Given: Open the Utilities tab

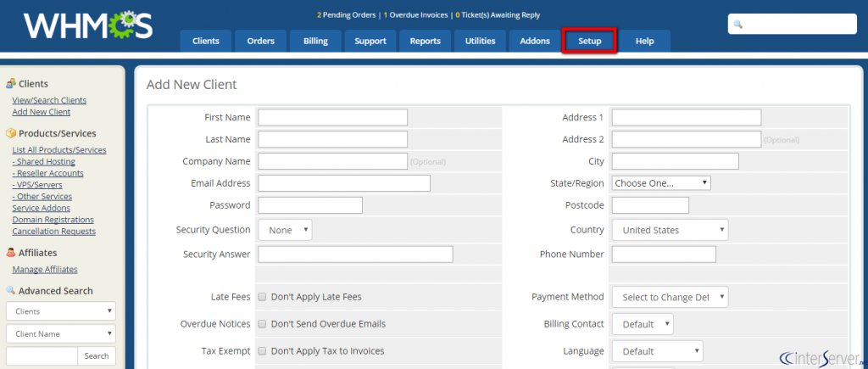Looking at the screenshot, I should (480, 41).
